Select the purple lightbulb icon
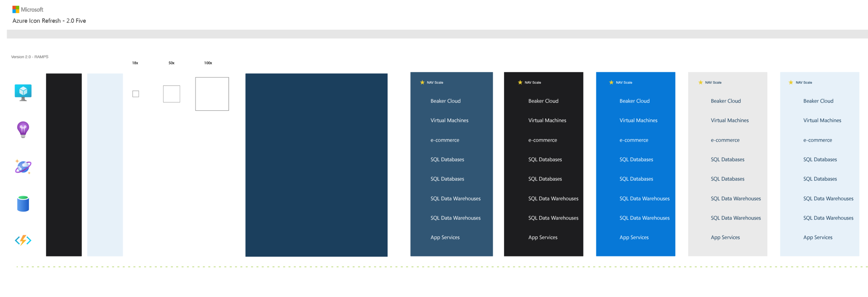This screenshot has width=868, height=297. pyautogui.click(x=23, y=130)
